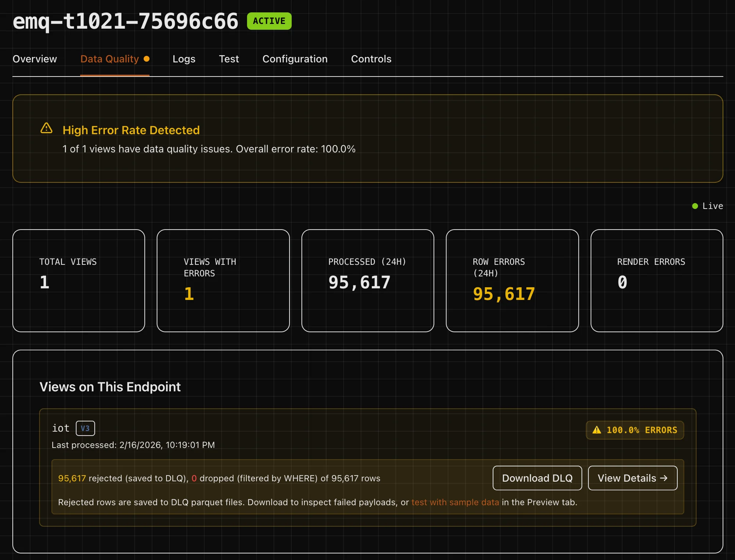Open the test with sample data link
Image resolution: width=735 pixels, height=560 pixels.
pyautogui.click(x=455, y=502)
